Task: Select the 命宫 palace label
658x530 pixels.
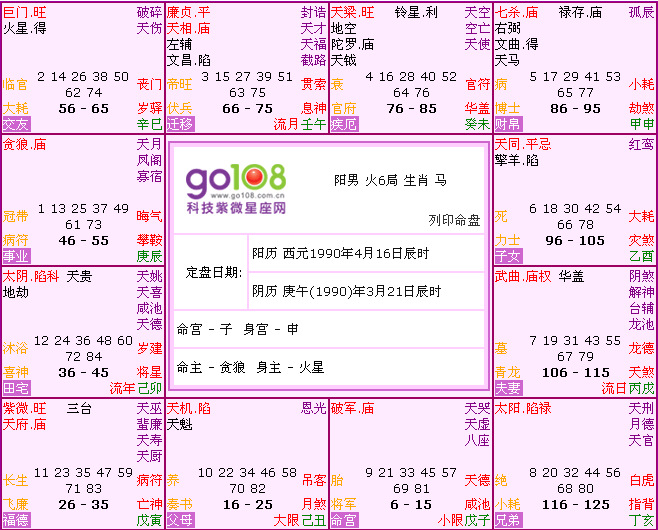Action: click(x=344, y=520)
